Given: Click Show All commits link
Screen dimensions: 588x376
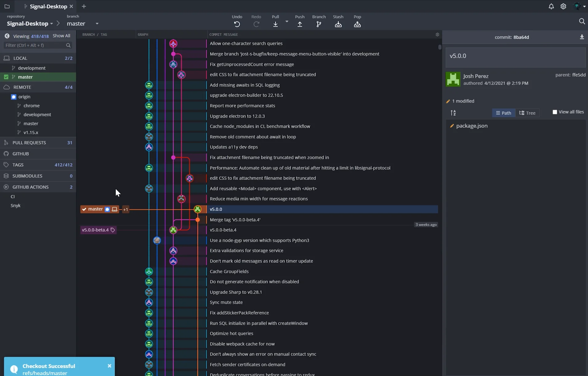Looking at the screenshot, I should (61, 36).
